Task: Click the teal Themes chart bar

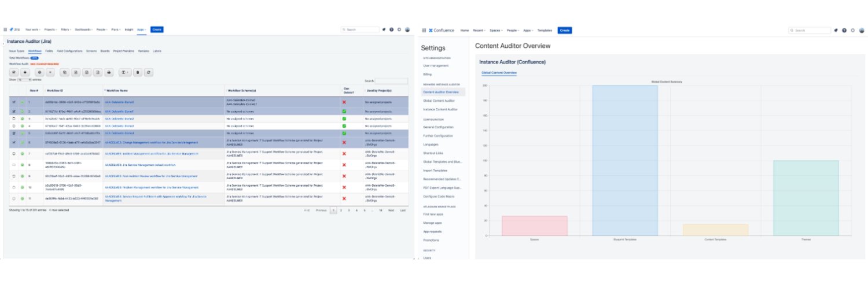Action: (806, 198)
